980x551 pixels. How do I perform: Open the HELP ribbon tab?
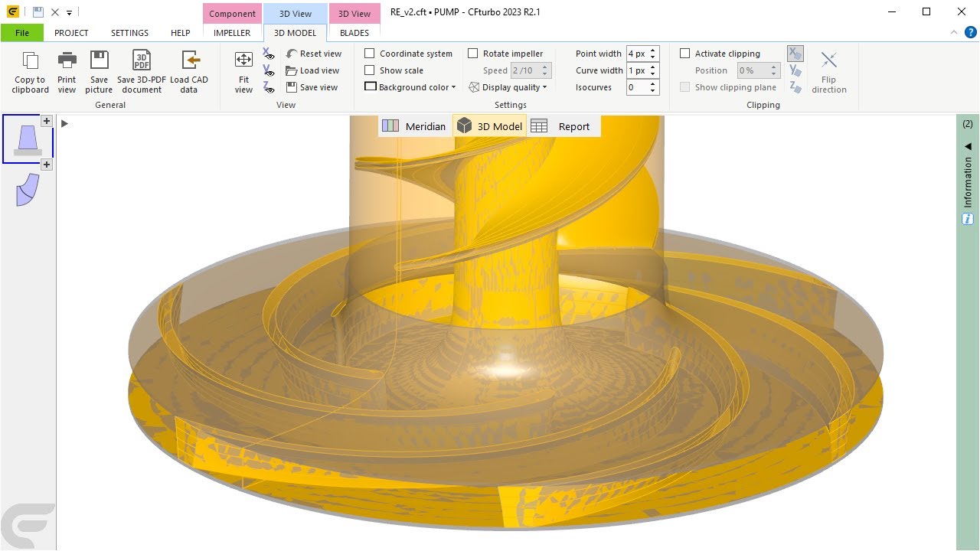click(181, 33)
